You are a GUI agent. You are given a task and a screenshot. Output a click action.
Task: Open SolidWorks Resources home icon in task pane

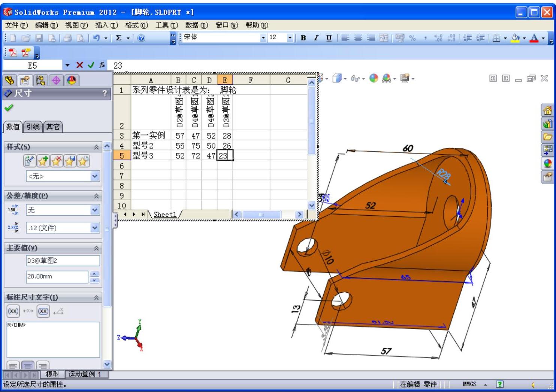tap(547, 110)
